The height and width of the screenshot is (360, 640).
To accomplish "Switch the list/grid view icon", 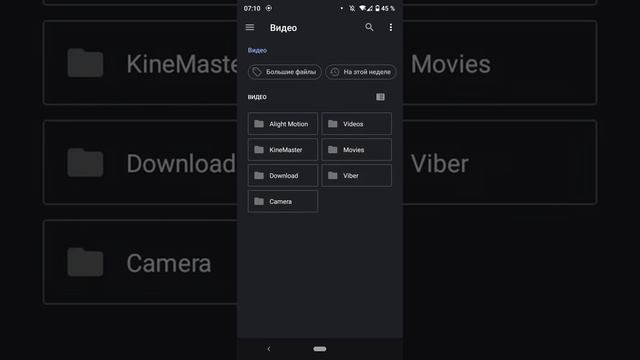I will [380, 97].
